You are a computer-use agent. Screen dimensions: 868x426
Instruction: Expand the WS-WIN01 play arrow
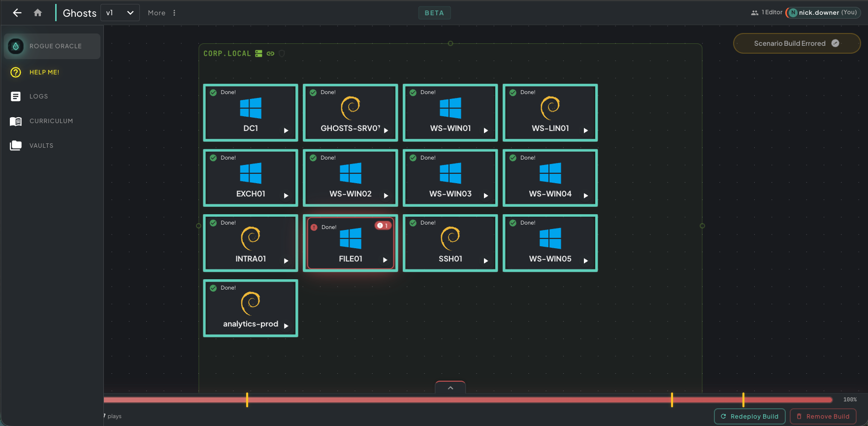(x=486, y=131)
